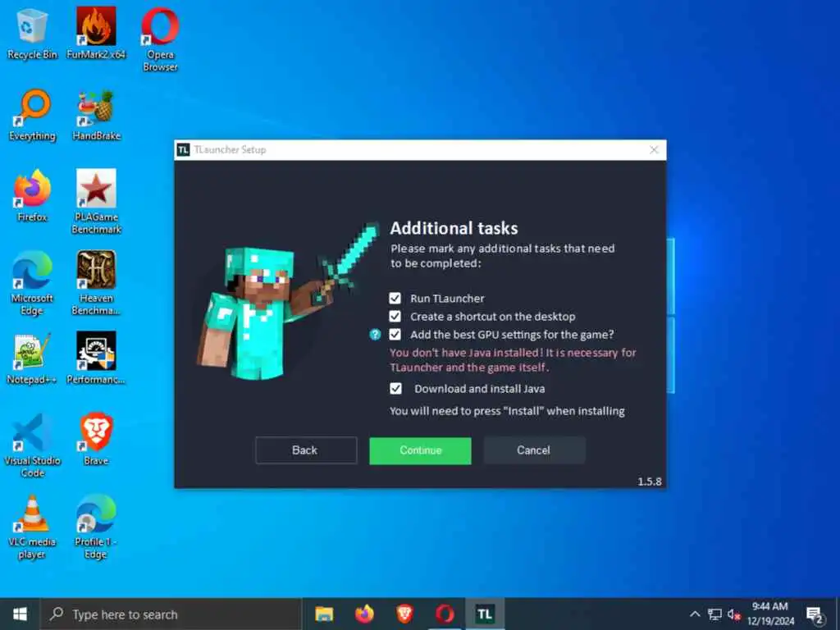Click the 1.5.8 version number
This screenshot has width=840, height=630.
click(x=650, y=482)
